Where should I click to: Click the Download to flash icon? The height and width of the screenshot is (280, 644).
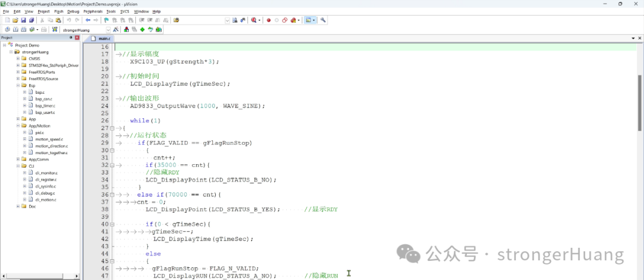point(54,30)
